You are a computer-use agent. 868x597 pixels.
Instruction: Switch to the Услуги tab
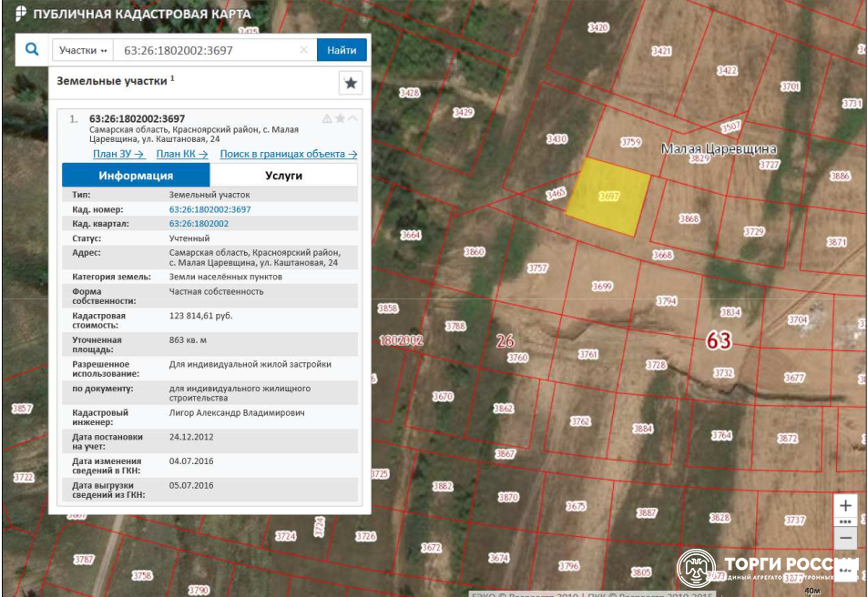(283, 176)
